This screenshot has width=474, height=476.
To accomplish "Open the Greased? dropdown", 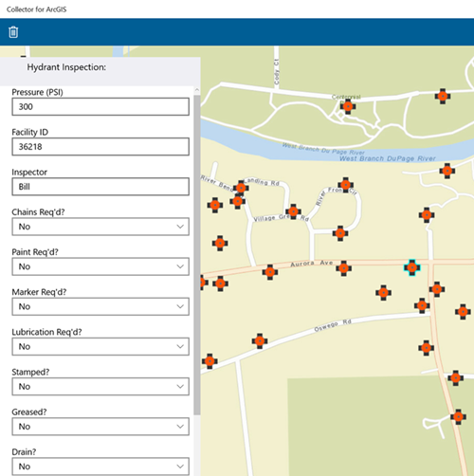I will (100, 427).
